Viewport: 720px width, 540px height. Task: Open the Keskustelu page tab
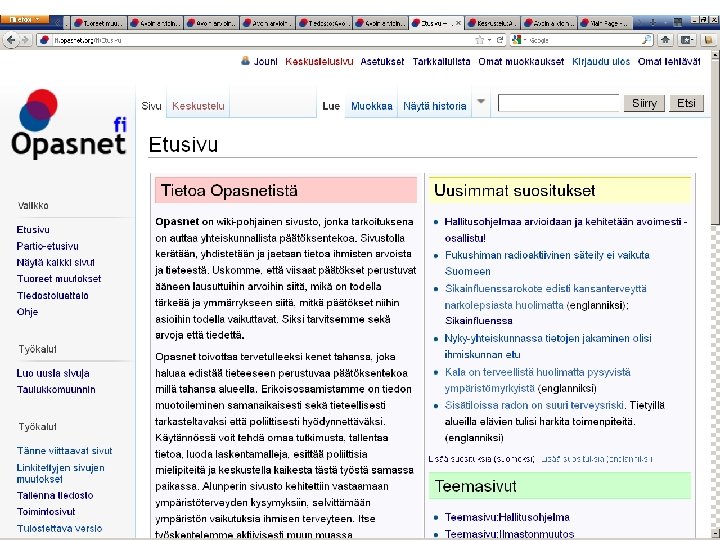(x=198, y=106)
